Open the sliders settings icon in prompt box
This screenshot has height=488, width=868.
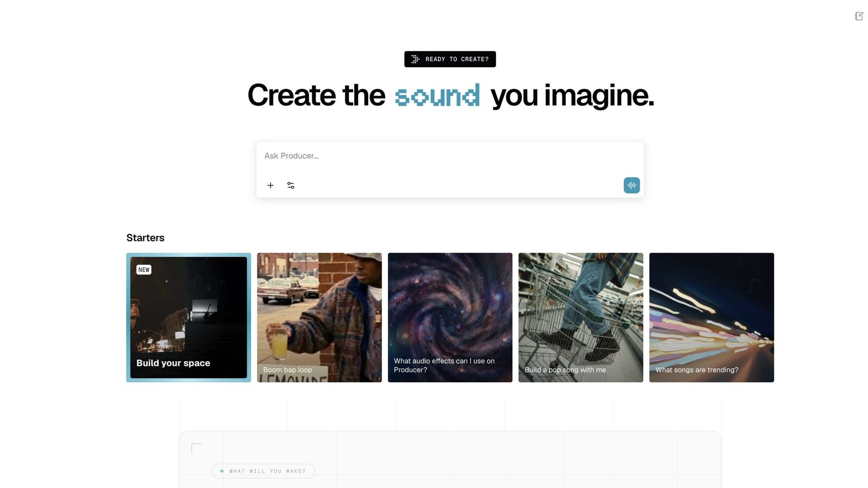[x=291, y=185]
